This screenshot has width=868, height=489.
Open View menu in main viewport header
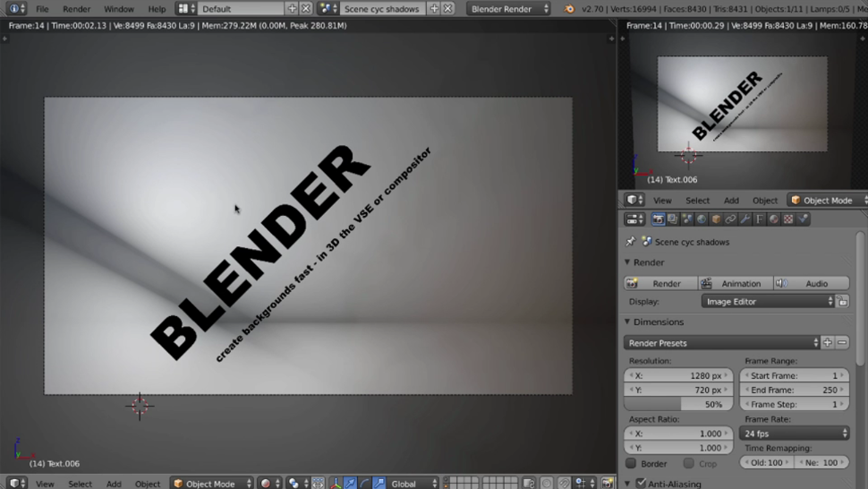(45, 484)
